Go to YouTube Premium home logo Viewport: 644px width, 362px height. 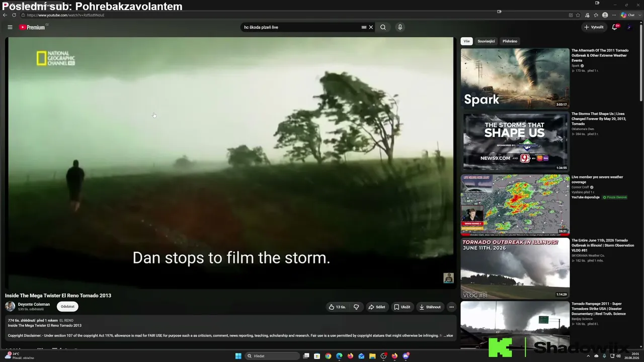click(x=33, y=27)
